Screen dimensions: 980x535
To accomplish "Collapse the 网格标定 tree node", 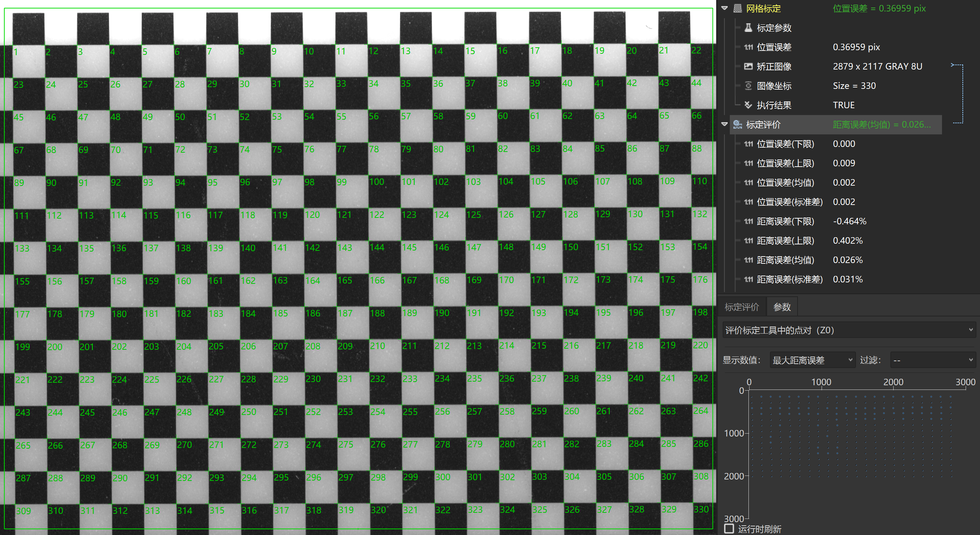I will [724, 8].
